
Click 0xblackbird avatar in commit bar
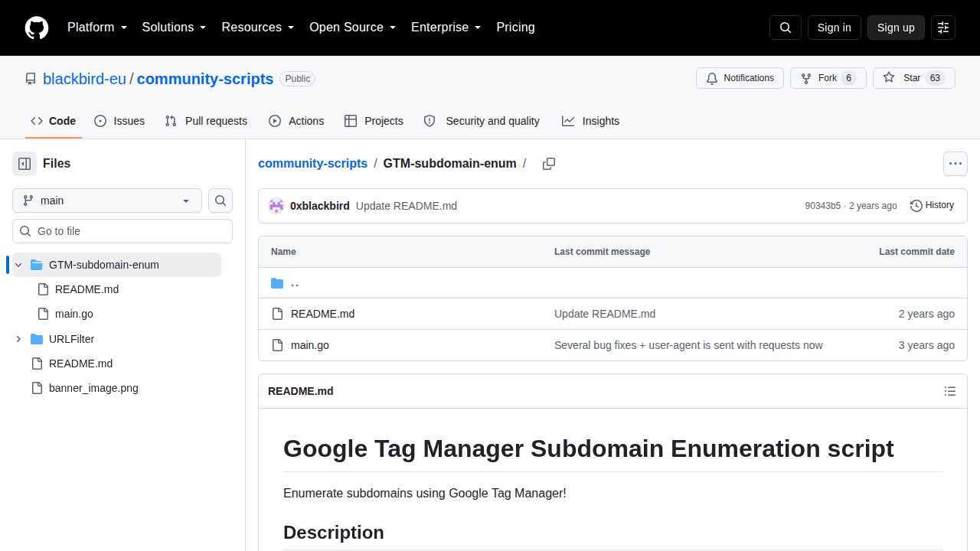pos(276,206)
